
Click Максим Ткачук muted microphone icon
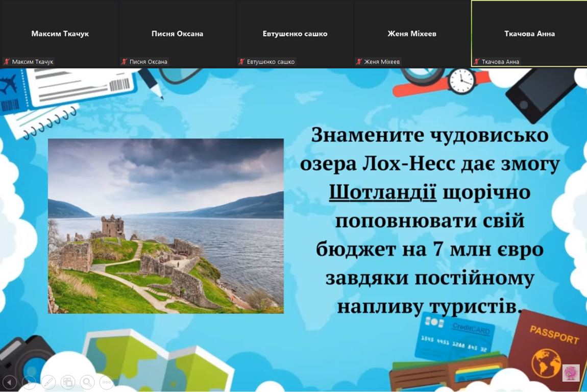coord(7,62)
